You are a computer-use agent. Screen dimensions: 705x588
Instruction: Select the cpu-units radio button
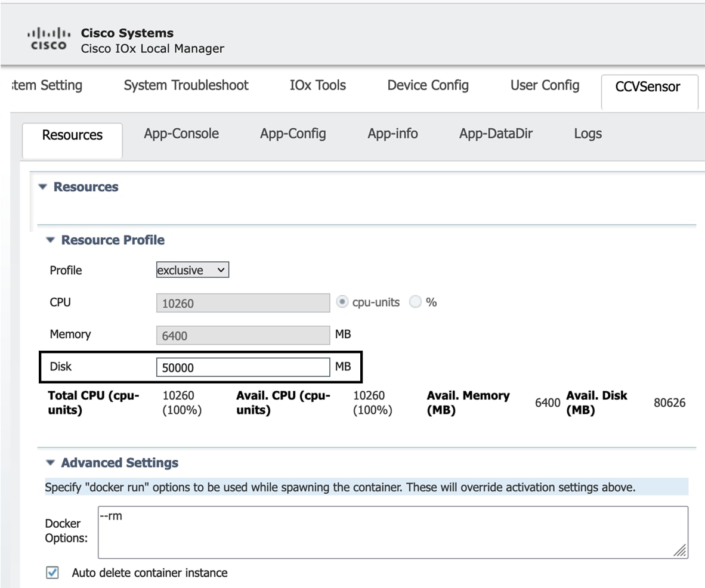click(x=342, y=302)
